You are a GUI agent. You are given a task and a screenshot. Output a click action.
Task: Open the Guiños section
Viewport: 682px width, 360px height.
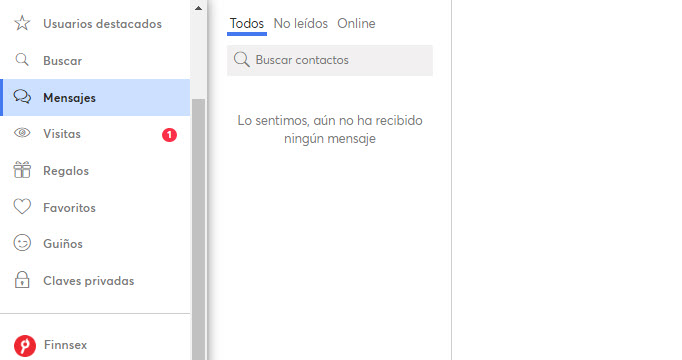(95, 244)
